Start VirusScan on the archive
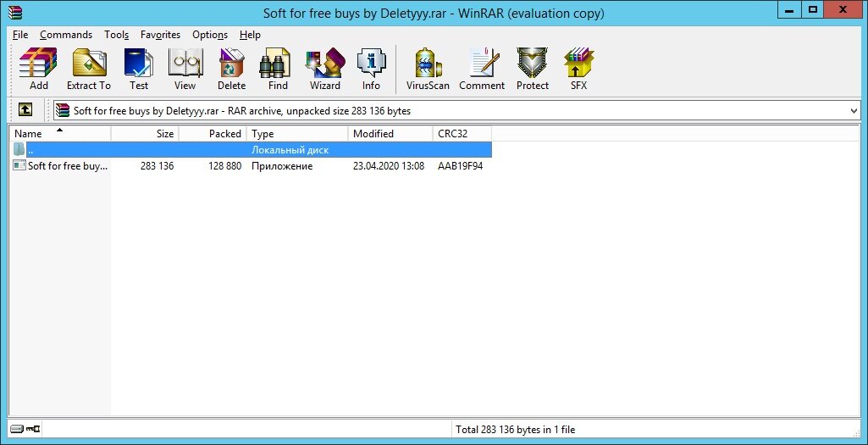 pyautogui.click(x=428, y=69)
